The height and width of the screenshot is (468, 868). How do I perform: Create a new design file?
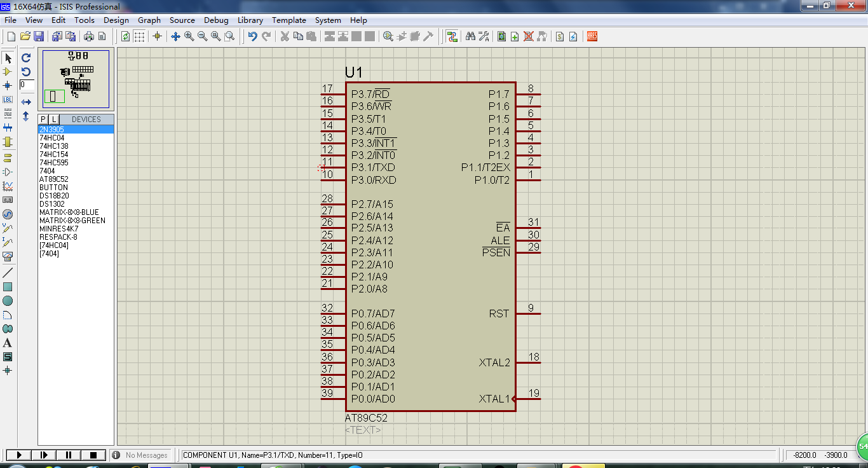pos(11,36)
